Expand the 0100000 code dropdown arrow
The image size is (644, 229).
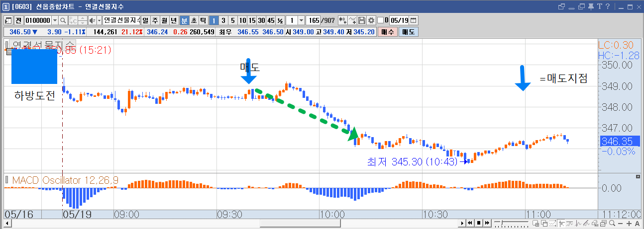click(x=55, y=20)
